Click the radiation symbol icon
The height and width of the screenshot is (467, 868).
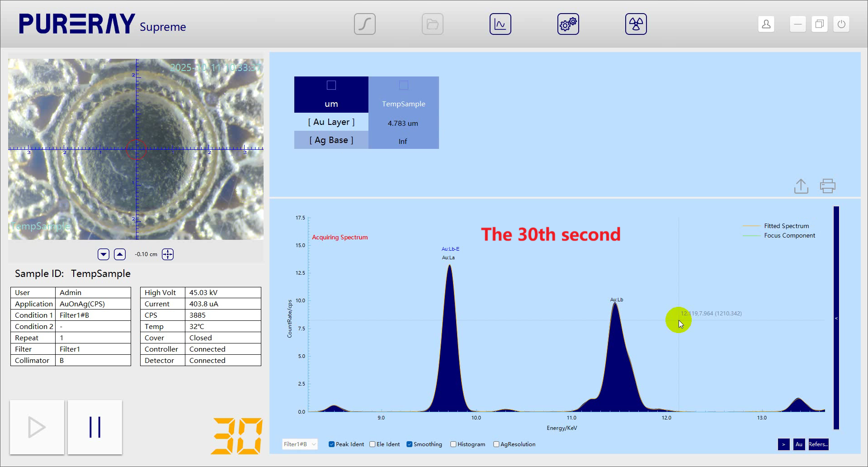click(x=636, y=24)
